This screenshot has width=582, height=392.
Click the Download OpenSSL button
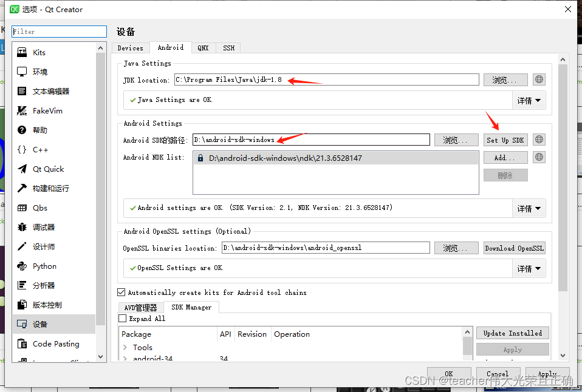(515, 248)
